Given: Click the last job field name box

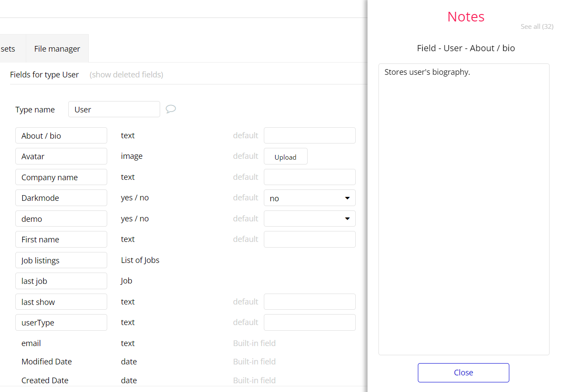Looking at the screenshot, I should (61, 281).
